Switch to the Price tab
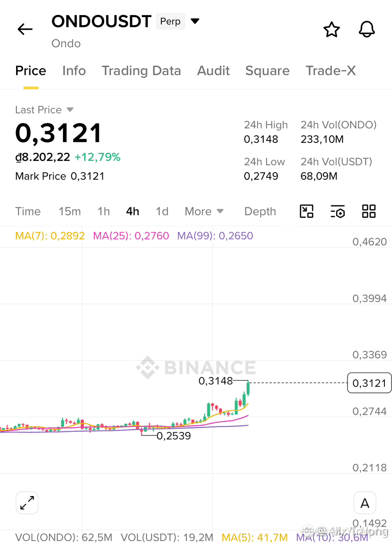392x543 pixels. [x=30, y=71]
